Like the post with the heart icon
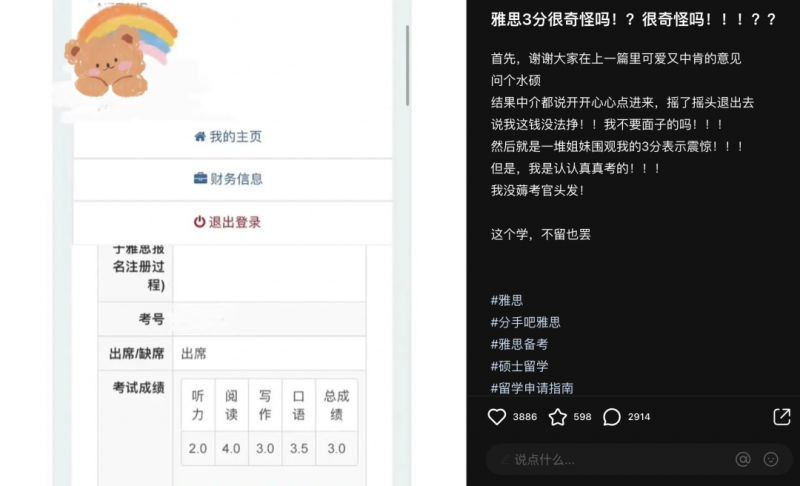800x486 pixels. point(496,417)
